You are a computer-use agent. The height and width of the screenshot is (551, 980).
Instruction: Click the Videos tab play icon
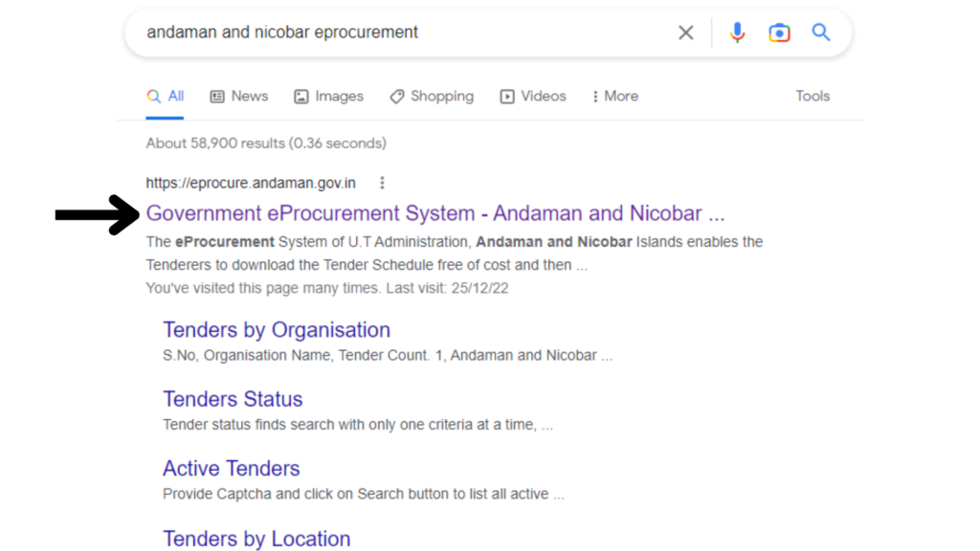[x=507, y=97]
